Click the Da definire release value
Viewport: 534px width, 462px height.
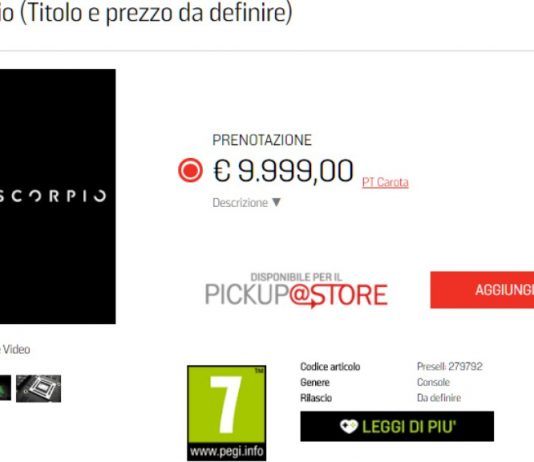(x=439, y=398)
